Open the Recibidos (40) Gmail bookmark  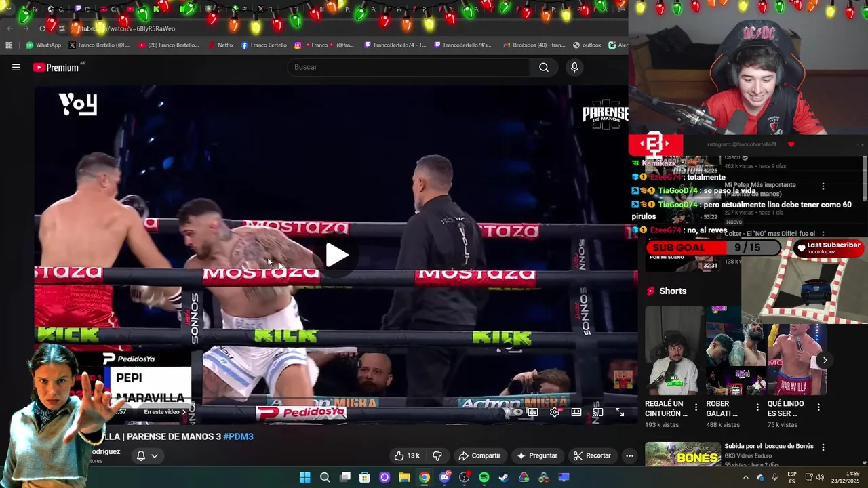[533, 45]
